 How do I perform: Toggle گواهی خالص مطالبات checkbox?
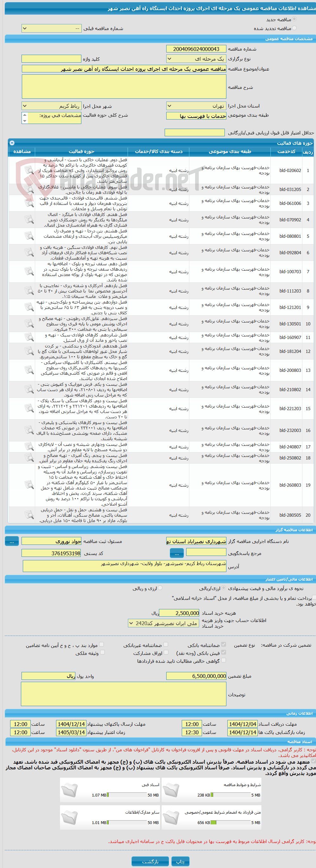click(x=223, y=661)
